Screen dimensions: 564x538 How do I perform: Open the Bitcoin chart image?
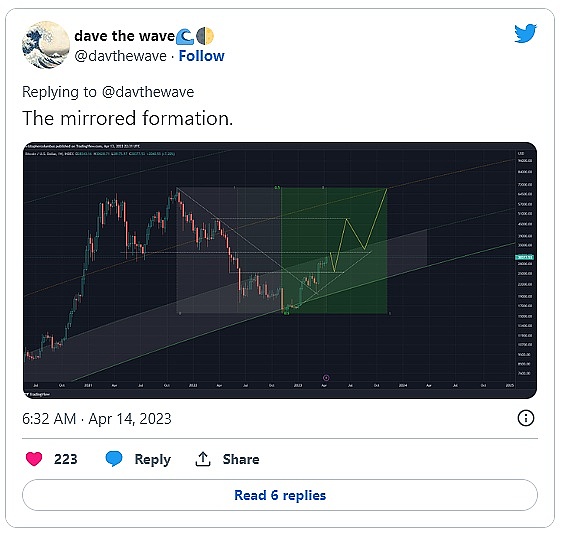click(280, 270)
